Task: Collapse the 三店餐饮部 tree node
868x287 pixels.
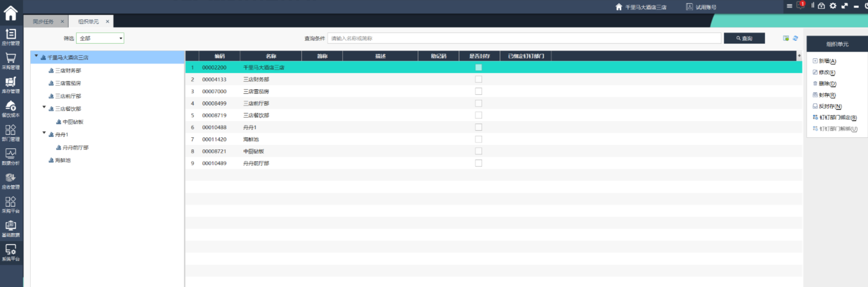Action: click(44, 108)
